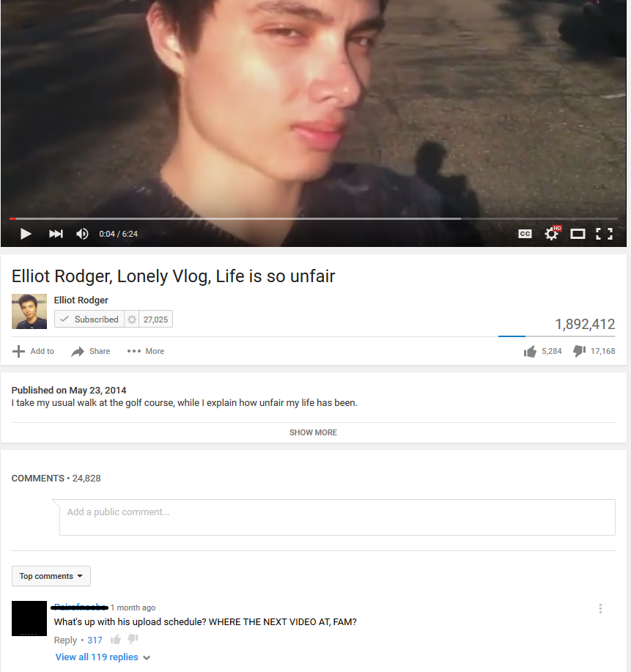Expand description with SHOW MORE
Viewport: 631px width, 672px height.
pos(314,432)
